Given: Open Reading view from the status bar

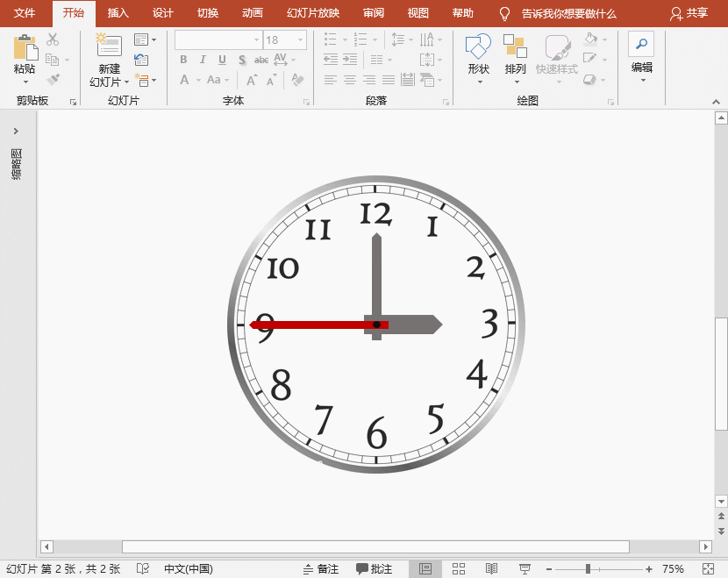Looking at the screenshot, I should (x=492, y=569).
